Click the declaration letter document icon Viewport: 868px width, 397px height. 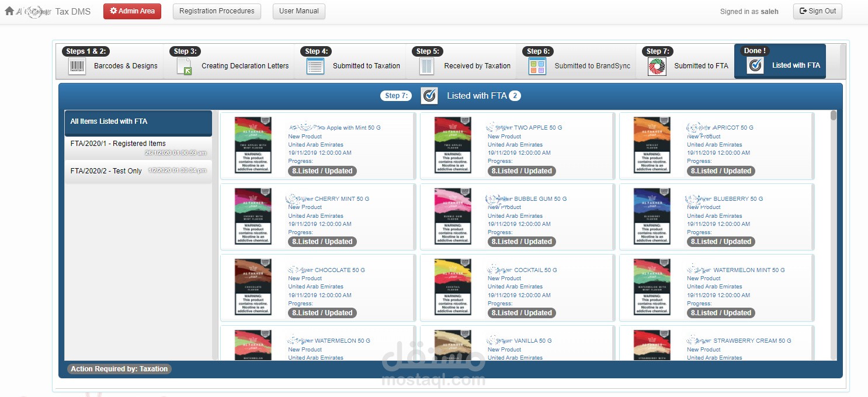(184, 66)
